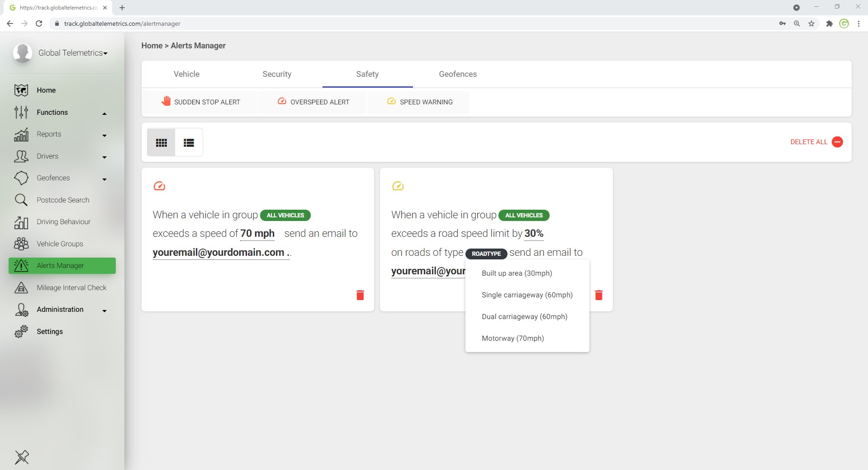Image resolution: width=868 pixels, height=470 pixels.
Task: Choose Motorway (70mph) road type
Action: (x=512, y=338)
